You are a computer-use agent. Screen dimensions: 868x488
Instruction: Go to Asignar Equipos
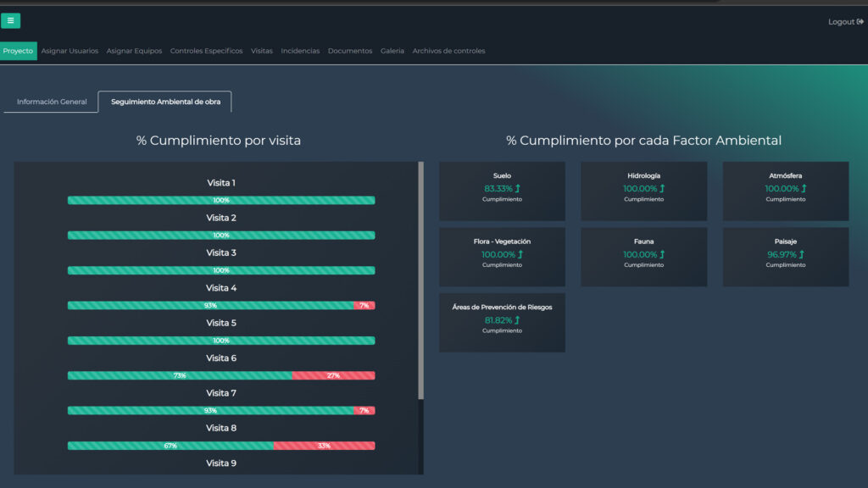coord(134,51)
